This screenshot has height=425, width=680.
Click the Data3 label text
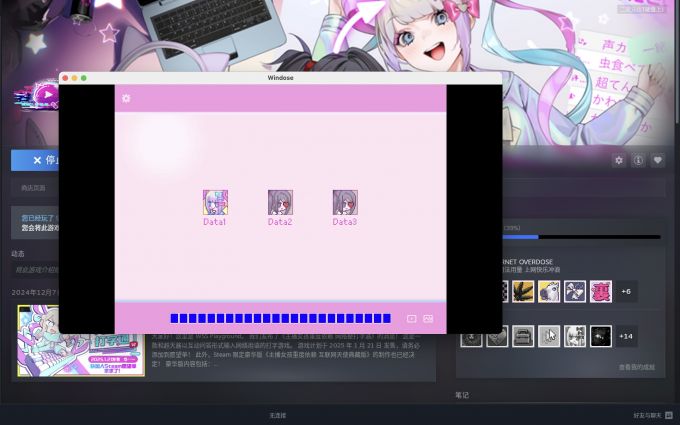pos(345,222)
